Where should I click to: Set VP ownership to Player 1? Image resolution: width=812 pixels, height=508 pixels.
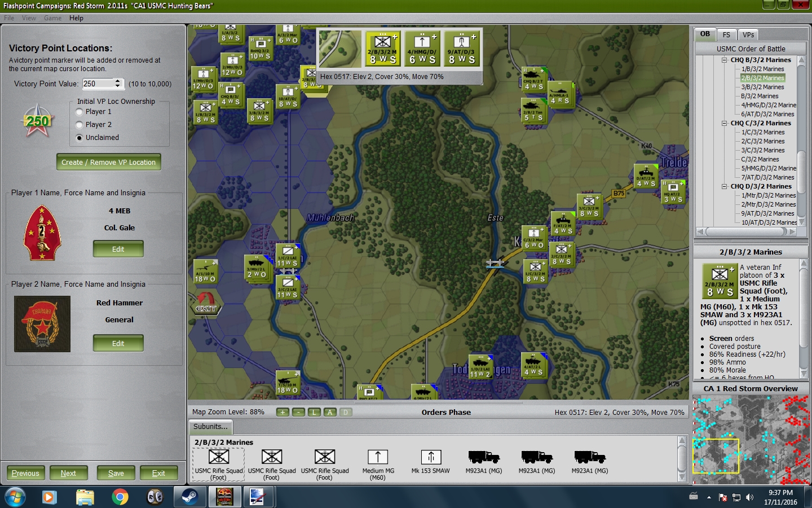pyautogui.click(x=80, y=112)
